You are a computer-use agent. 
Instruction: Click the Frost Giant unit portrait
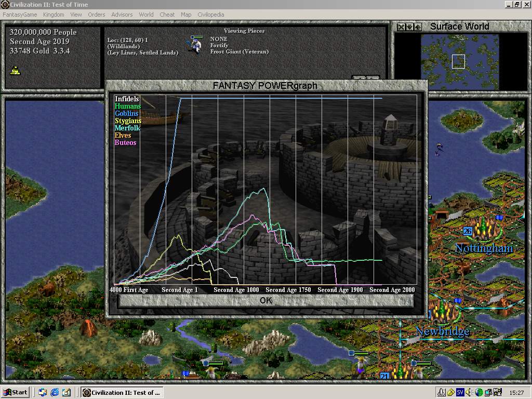(194, 45)
